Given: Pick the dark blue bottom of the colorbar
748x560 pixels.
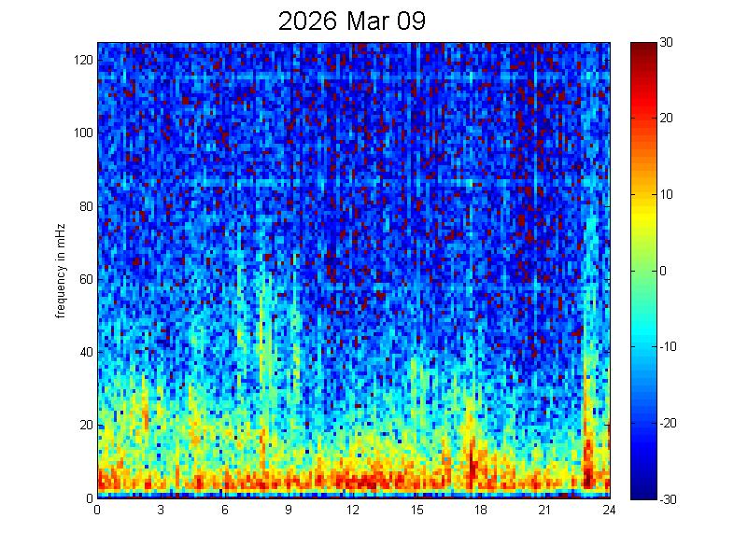Looking at the screenshot, I should click(642, 492).
